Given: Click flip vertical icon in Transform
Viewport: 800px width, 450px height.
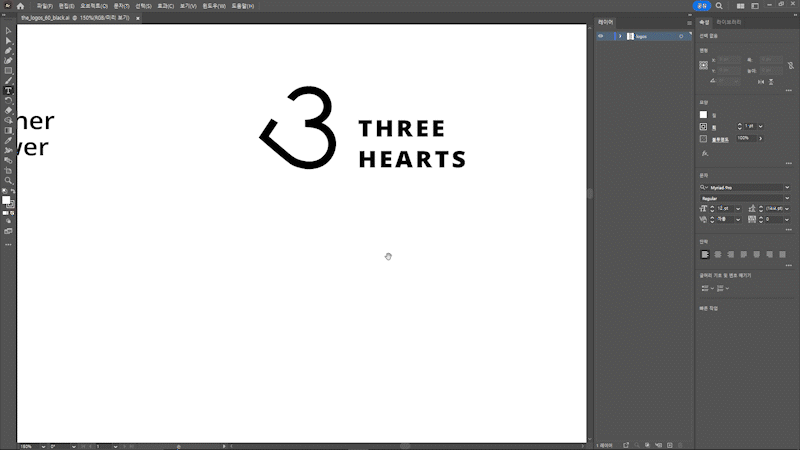Looking at the screenshot, I should [x=771, y=82].
